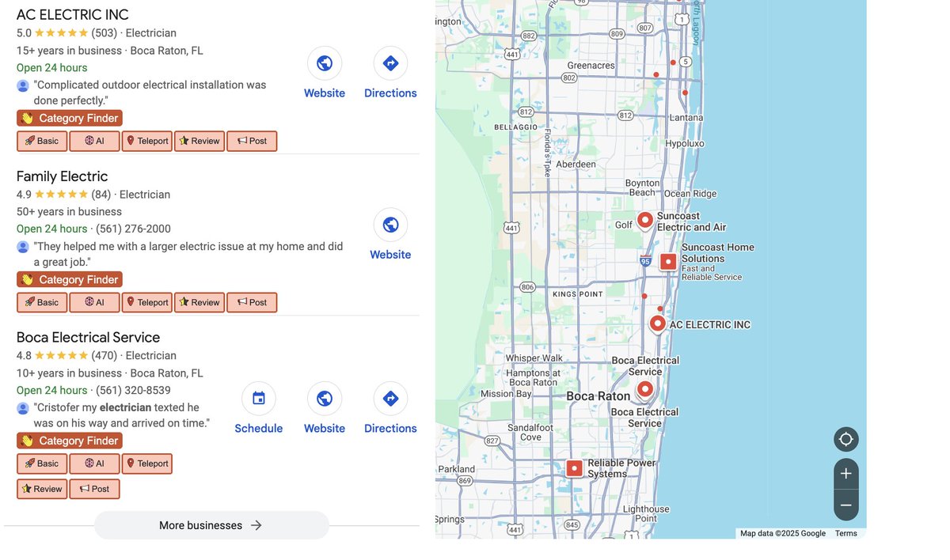The image size is (950, 560).
Task: Click Family Electric 4.9 star rating
Action: (61, 195)
